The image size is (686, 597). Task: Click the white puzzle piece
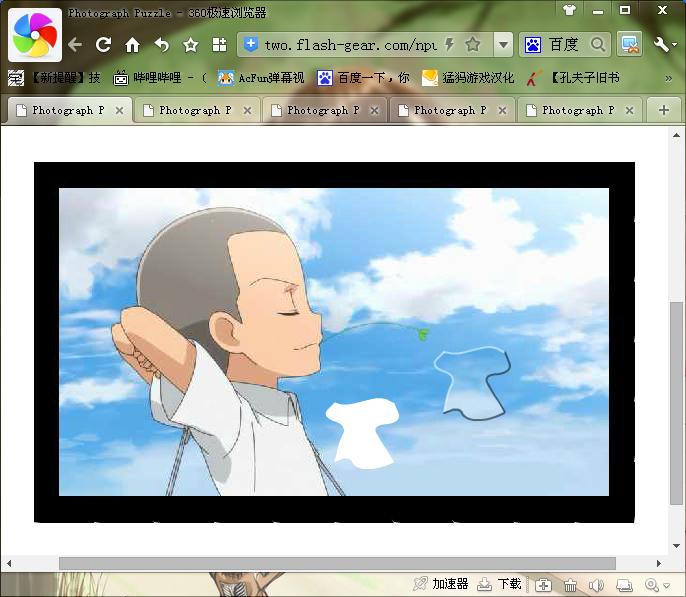pos(363,433)
